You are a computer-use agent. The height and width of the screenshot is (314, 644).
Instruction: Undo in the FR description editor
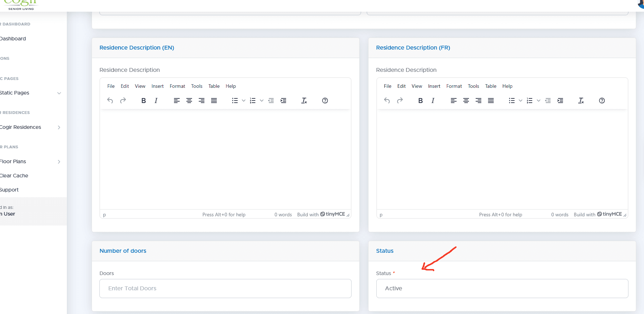(387, 101)
